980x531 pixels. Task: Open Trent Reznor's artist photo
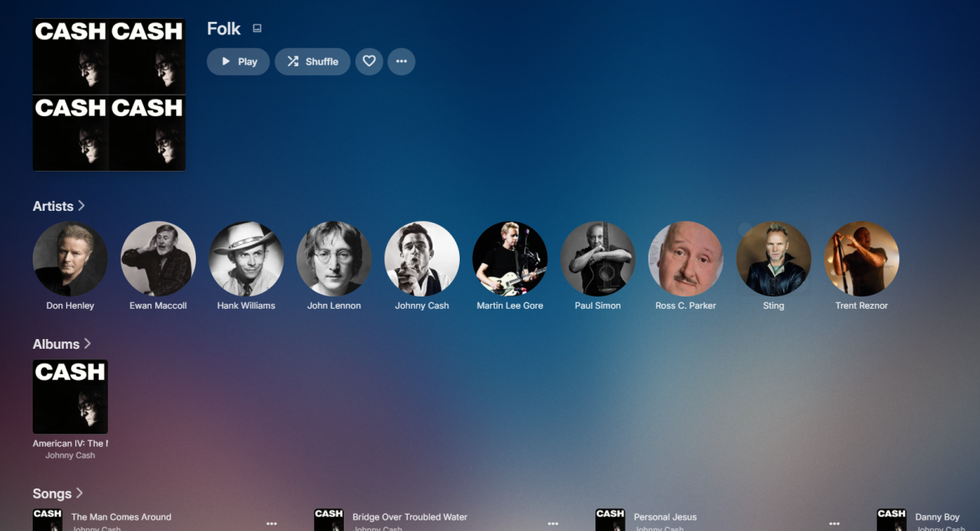click(x=862, y=258)
